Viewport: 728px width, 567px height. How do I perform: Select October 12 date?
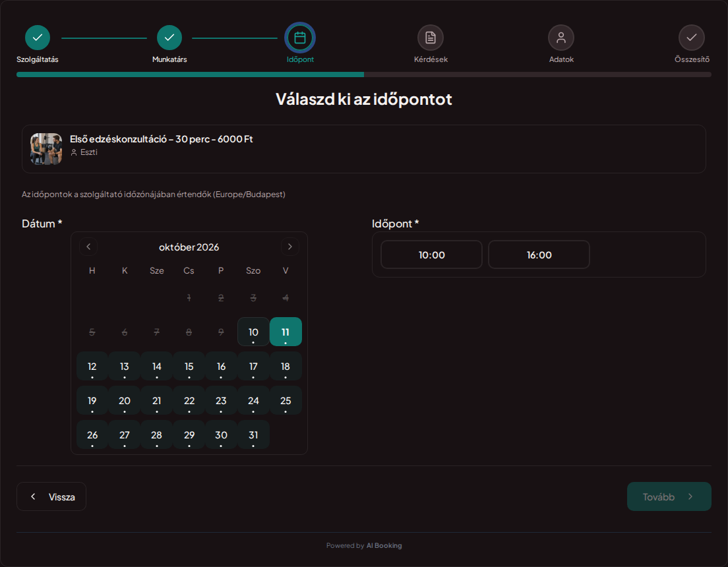[92, 366]
